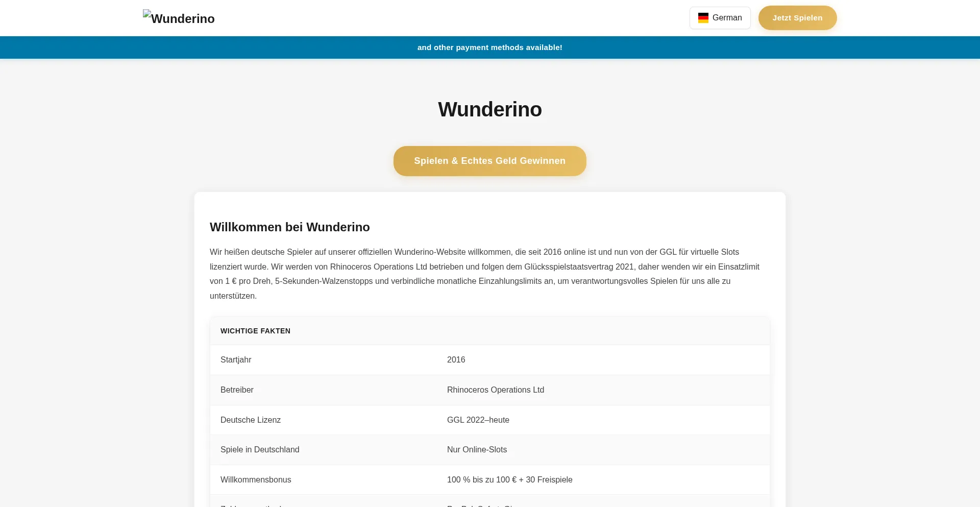
Task: Click the Rhinoceros Operations Ltd cell
Action: [x=603, y=390]
